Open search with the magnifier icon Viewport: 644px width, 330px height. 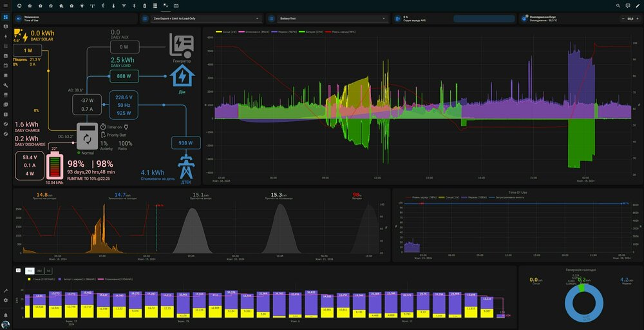point(618,5)
